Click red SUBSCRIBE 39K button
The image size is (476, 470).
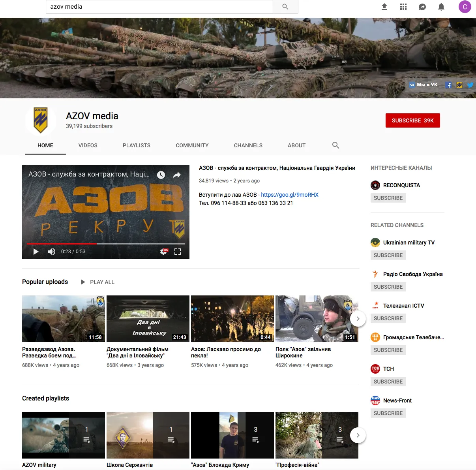point(413,120)
